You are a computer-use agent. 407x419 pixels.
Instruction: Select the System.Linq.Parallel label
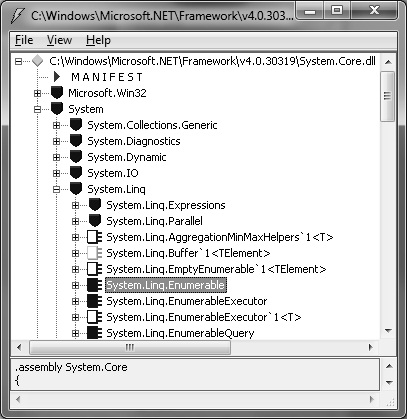click(154, 221)
